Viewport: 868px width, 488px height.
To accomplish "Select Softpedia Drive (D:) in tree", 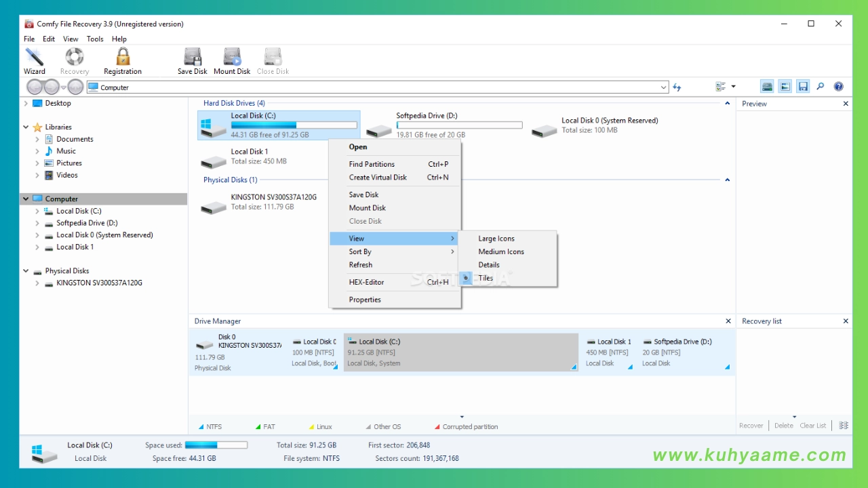I will (87, 223).
